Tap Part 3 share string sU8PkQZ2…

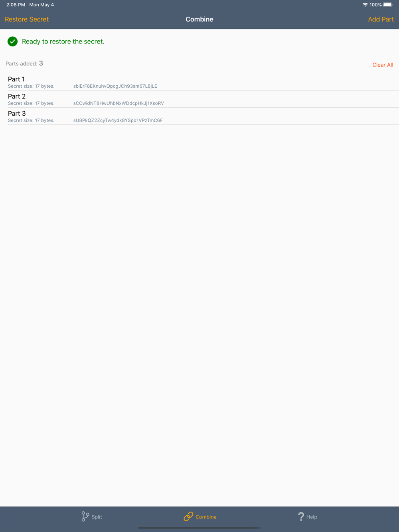(118, 120)
